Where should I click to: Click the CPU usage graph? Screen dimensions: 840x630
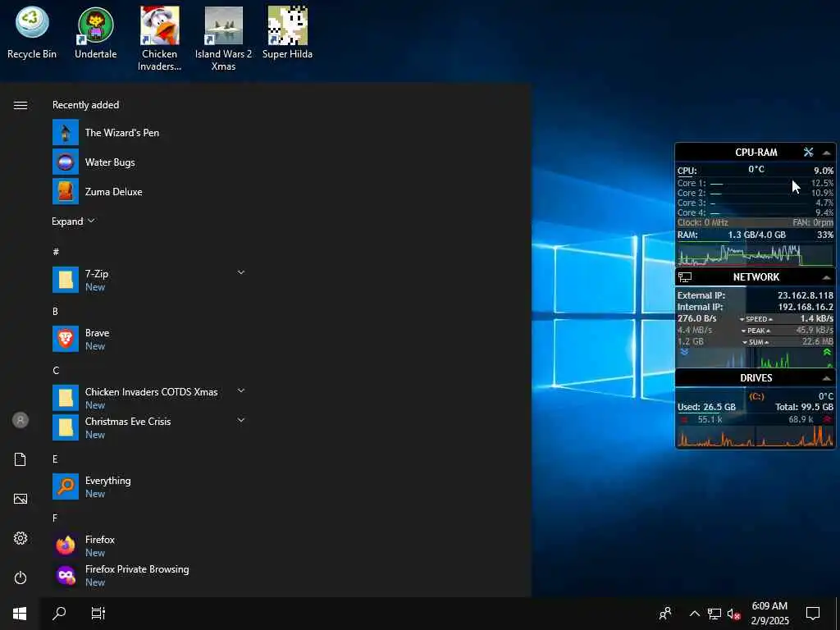pos(756,254)
